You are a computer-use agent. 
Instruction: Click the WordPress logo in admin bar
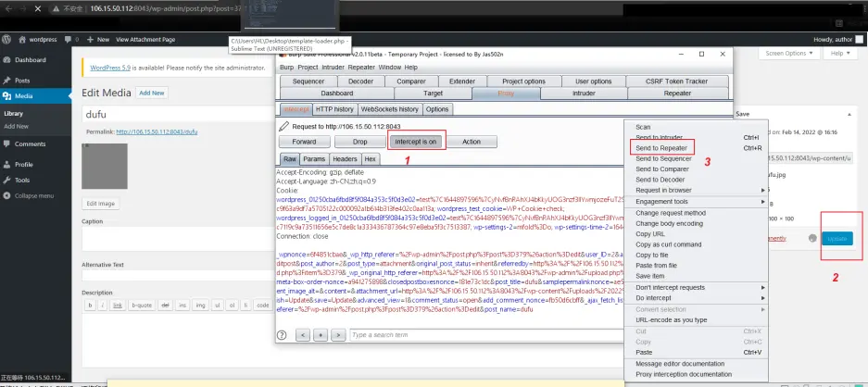6,39
